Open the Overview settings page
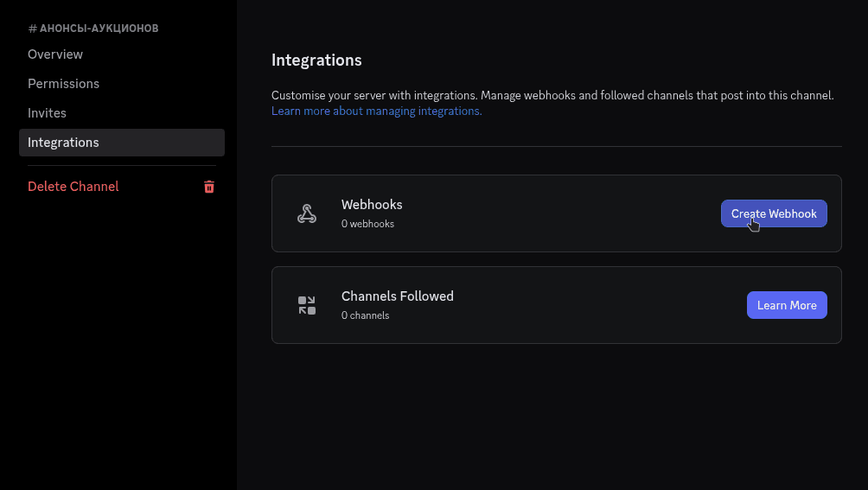868x490 pixels. point(55,54)
